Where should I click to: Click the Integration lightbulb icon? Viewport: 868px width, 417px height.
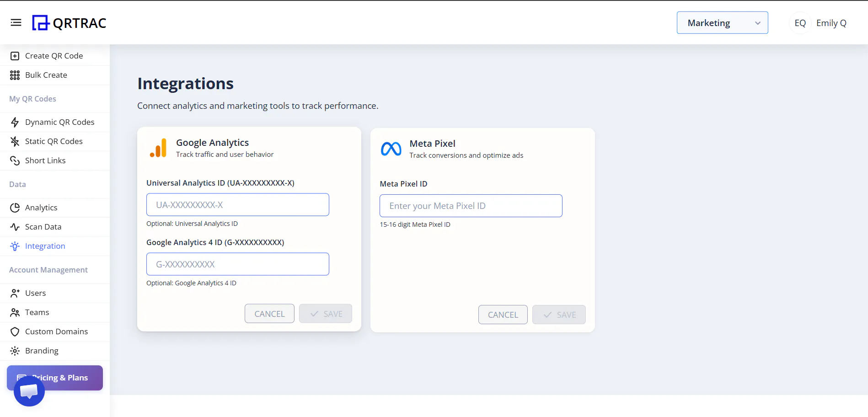click(x=15, y=246)
